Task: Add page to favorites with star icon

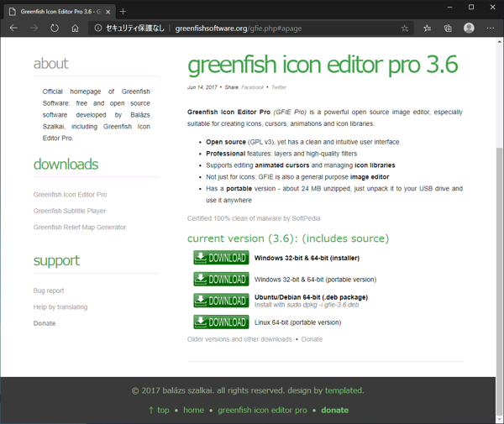Action: 404,29
